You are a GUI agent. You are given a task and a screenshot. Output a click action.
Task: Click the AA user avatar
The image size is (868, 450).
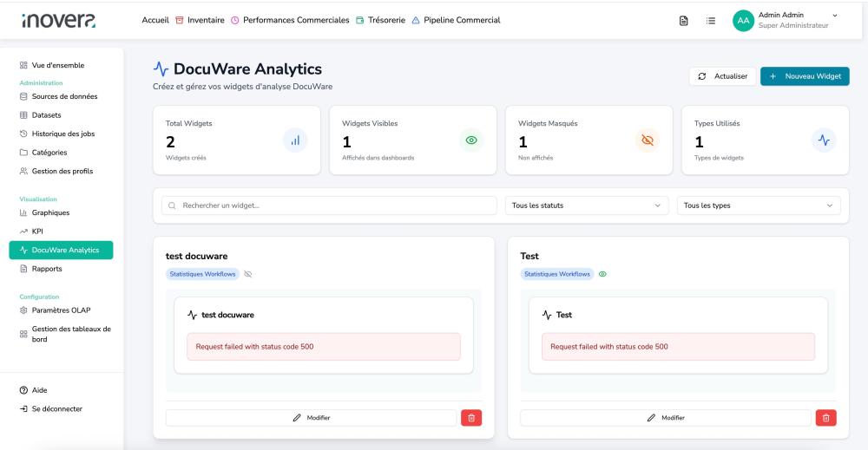pyautogui.click(x=742, y=20)
